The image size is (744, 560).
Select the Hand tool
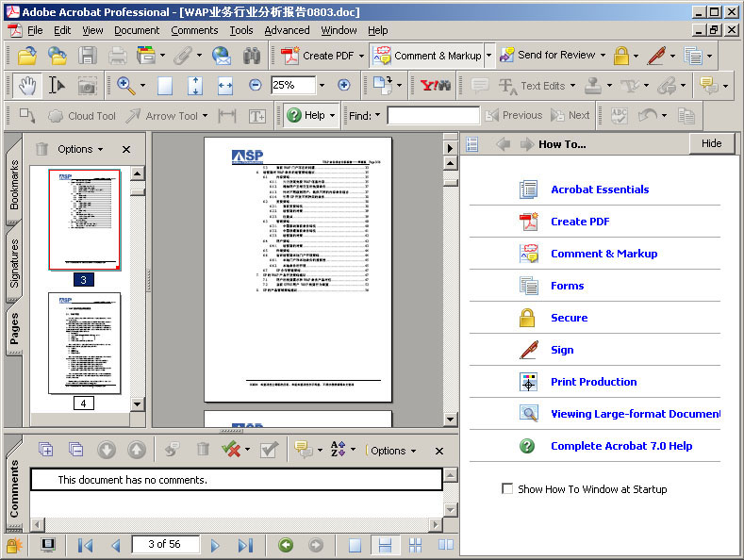27,86
